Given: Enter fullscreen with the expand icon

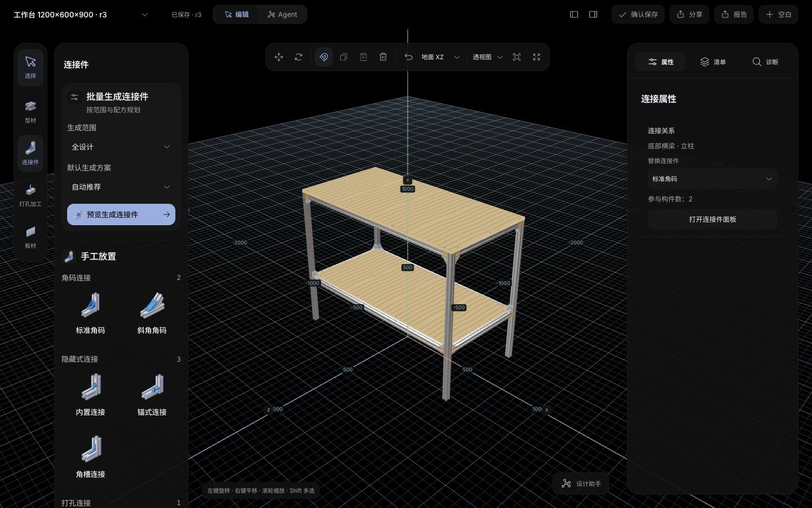Looking at the screenshot, I should (536, 57).
